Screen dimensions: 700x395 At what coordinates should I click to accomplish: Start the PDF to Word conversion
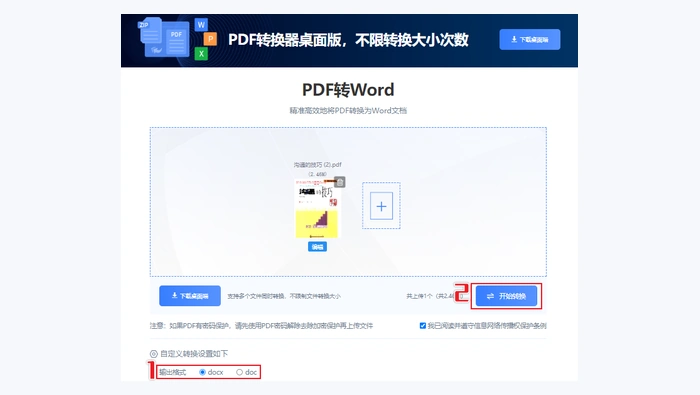click(x=506, y=296)
